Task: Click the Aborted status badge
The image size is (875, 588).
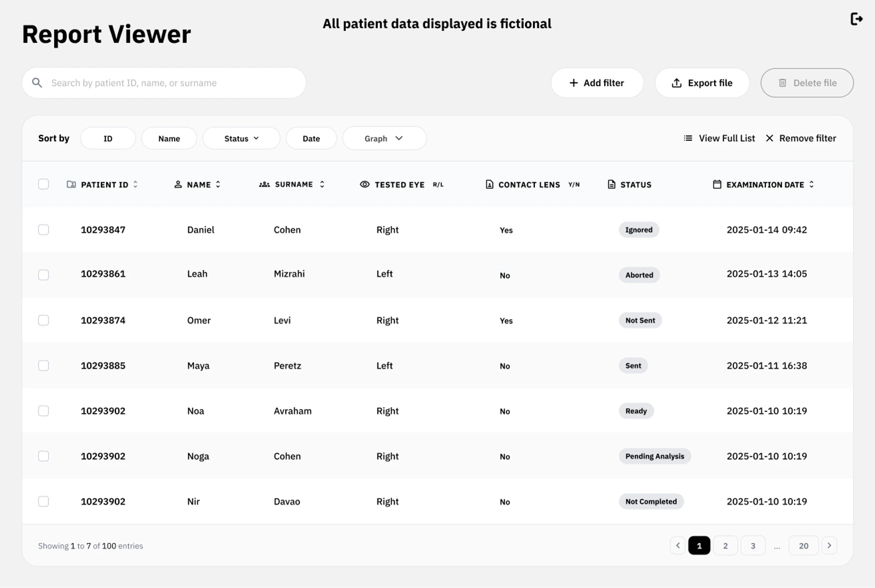Action: tap(639, 275)
